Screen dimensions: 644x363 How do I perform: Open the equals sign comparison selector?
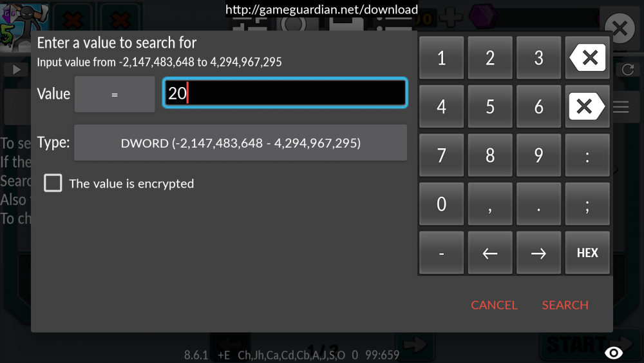115,94
